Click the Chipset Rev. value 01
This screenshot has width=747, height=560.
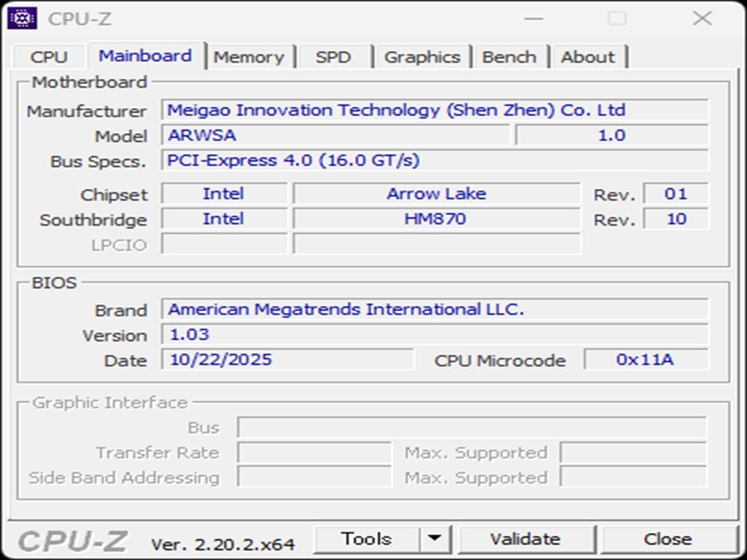pos(676,194)
